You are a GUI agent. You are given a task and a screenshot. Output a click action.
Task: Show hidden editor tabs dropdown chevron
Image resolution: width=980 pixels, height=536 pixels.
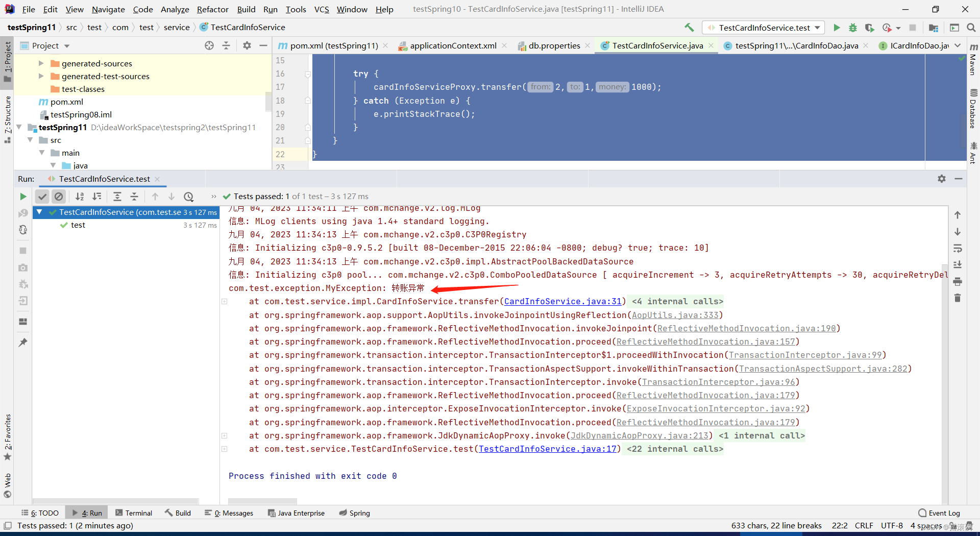[958, 45]
